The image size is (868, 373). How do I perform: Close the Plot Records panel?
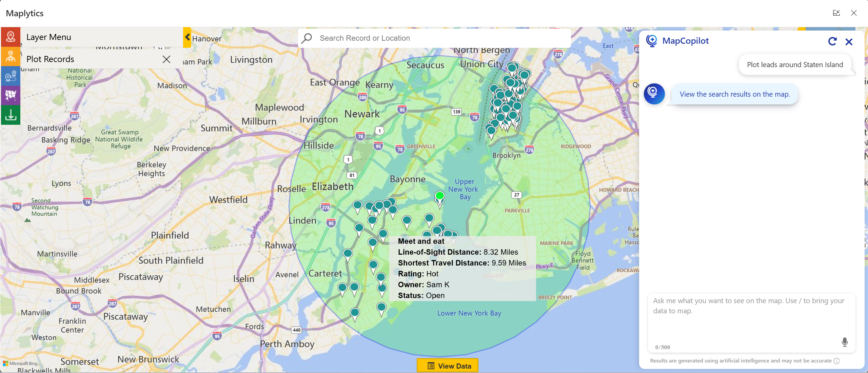tap(166, 59)
